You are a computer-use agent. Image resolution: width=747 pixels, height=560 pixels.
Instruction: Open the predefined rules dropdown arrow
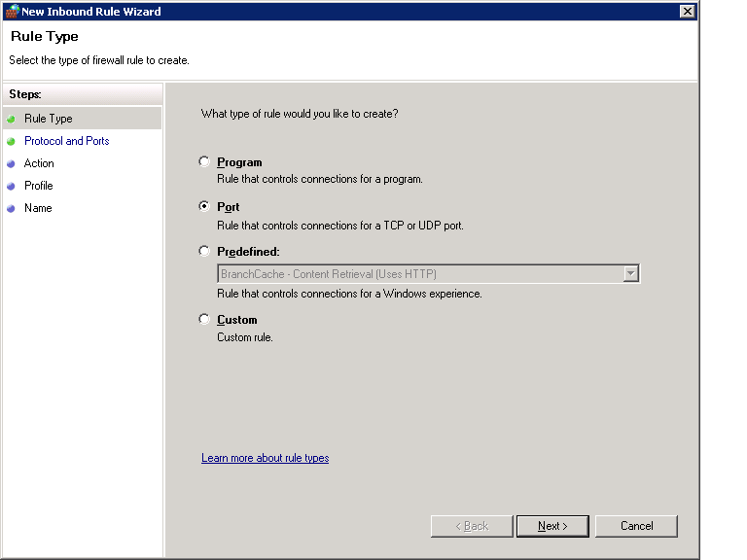tap(630, 274)
